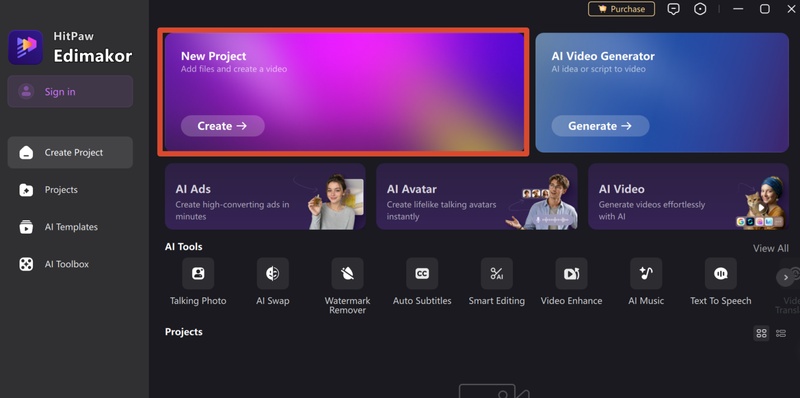Open the hexagon settings icon in title bar
Image resolution: width=800 pixels, height=398 pixels.
700,9
